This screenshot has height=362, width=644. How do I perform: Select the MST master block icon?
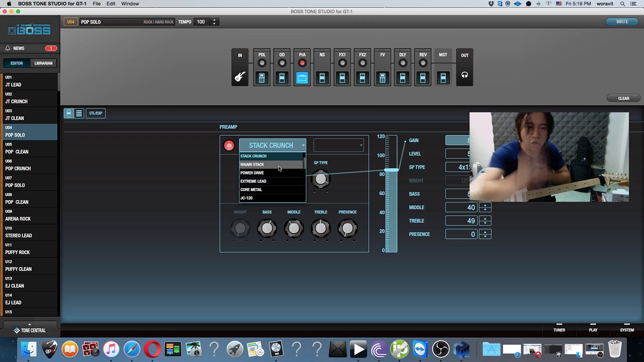[x=443, y=78]
